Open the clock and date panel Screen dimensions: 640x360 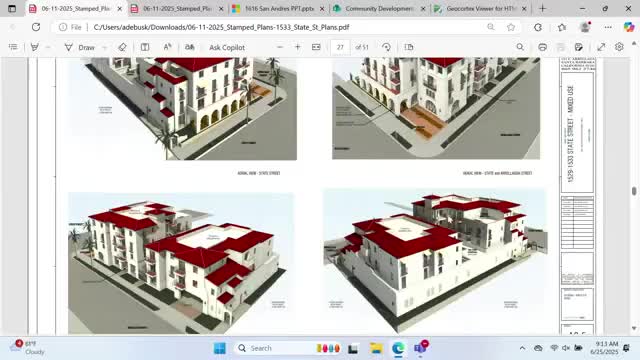604,348
